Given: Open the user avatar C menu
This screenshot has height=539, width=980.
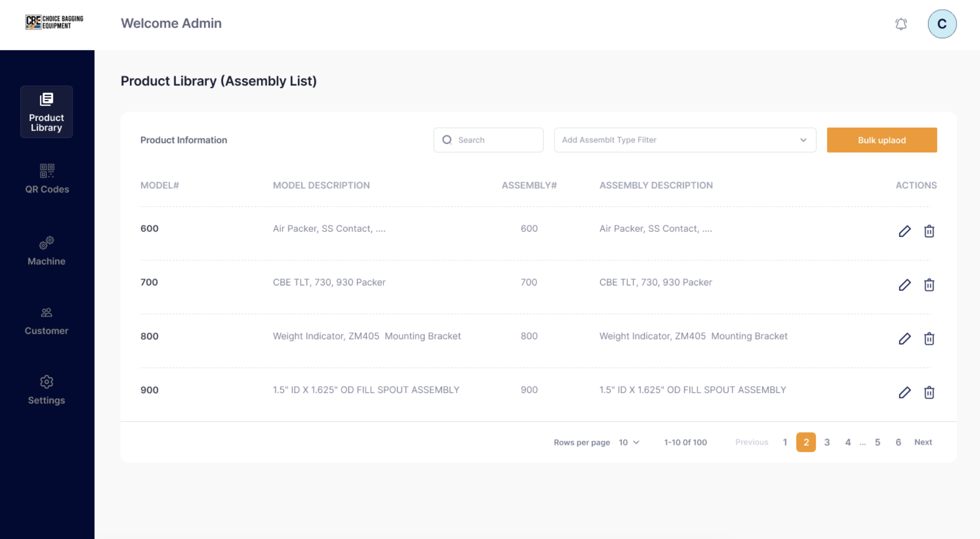Looking at the screenshot, I should (942, 24).
